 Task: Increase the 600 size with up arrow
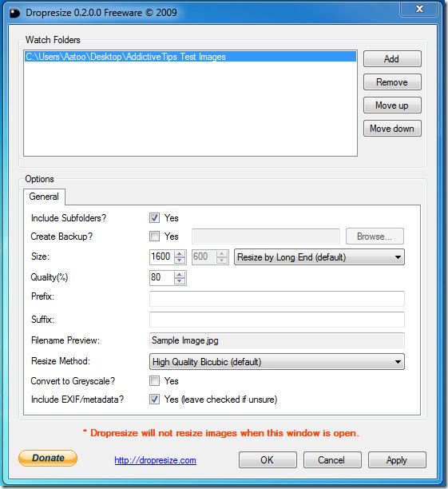point(222,253)
